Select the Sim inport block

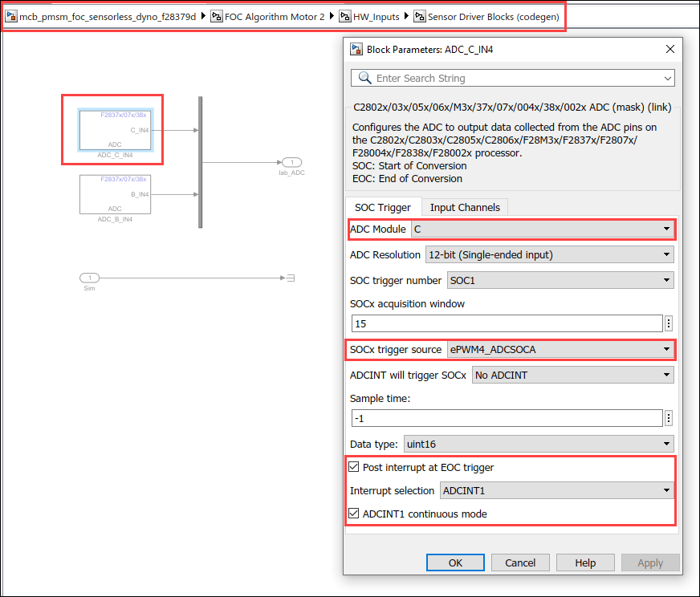tap(89, 278)
